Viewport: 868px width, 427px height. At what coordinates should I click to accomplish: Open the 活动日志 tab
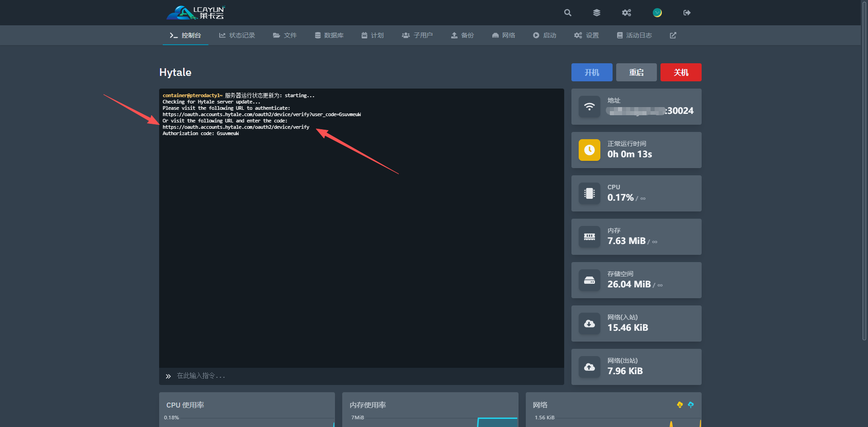(x=634, y=35)
